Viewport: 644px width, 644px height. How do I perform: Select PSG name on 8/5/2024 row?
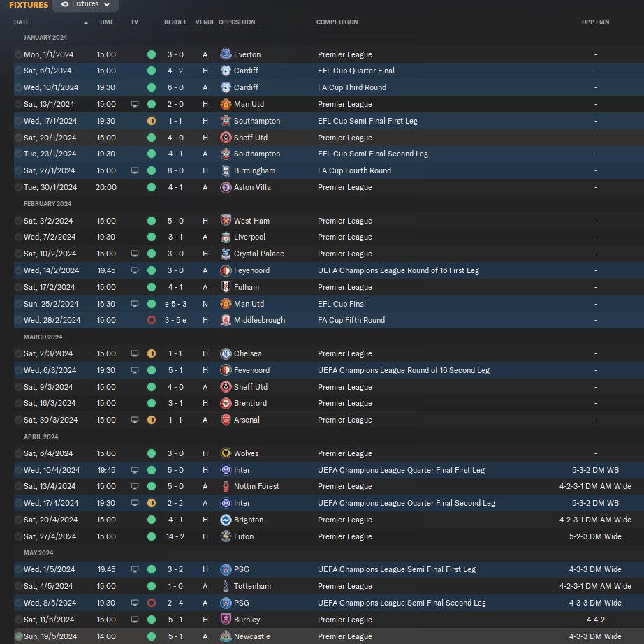click(242, 603)
